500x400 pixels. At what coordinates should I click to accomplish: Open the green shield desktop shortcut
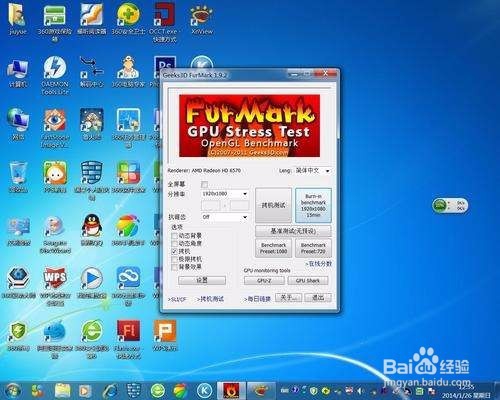pyautogui.click(x=18, y=335)
